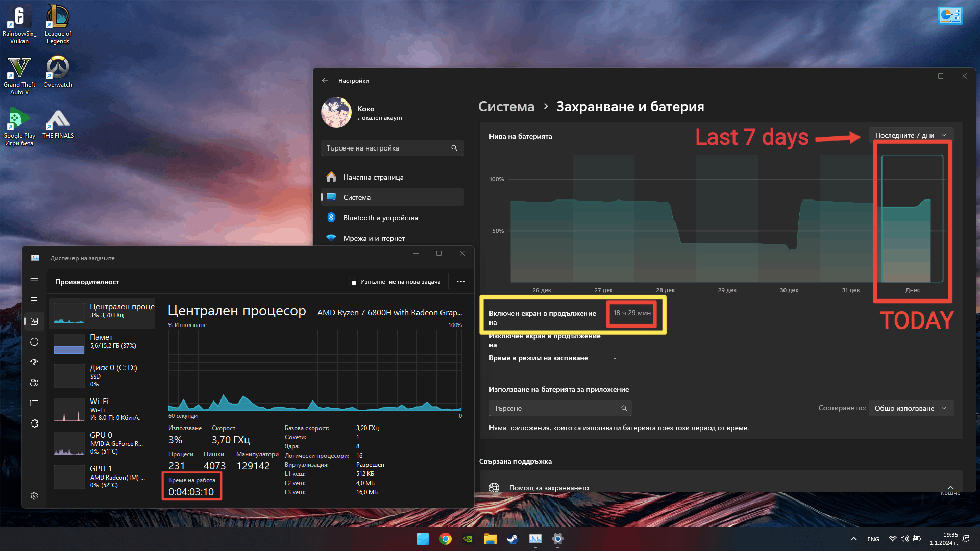The height and width of the screenshot is (551, 980).
Task: Open Task Manager settings gear icon
Action: point(34,496)
